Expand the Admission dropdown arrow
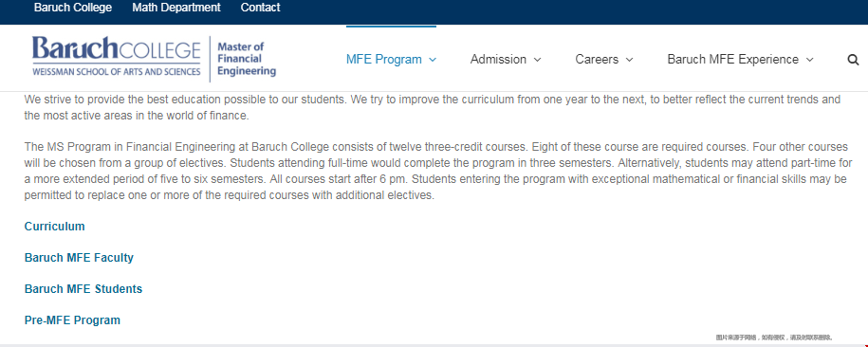 pyautogui.click(x=537, y=60)
